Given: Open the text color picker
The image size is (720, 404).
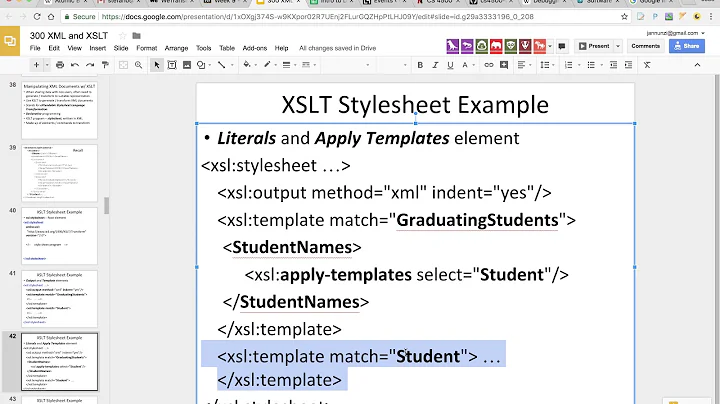Looking at the screenshot, I should coord(465,65).
